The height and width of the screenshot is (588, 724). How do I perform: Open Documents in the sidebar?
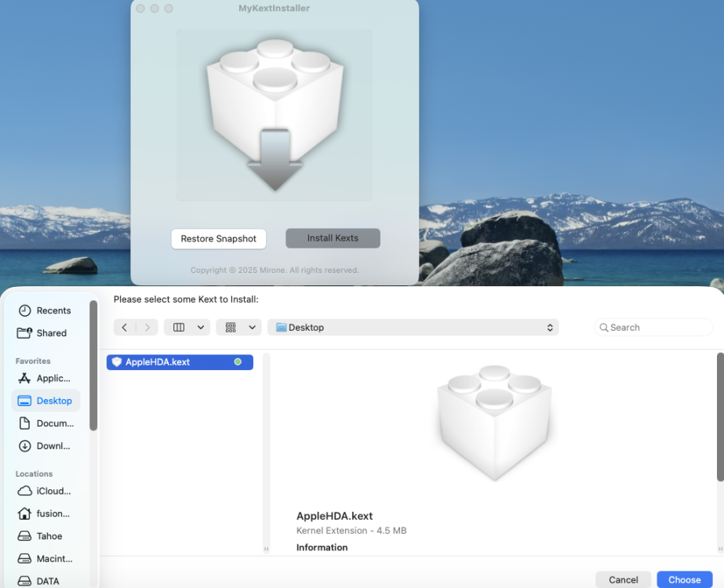pos(45,423)
